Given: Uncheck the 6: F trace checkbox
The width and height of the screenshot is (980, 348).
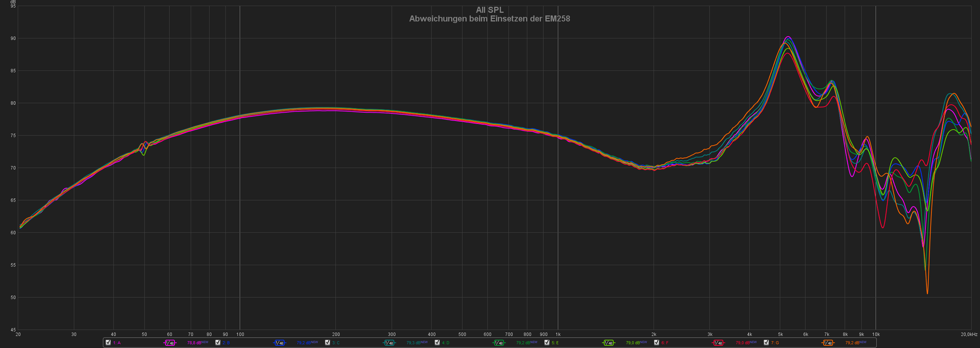Looking at the screenshot, I should (x=657, y=342).
